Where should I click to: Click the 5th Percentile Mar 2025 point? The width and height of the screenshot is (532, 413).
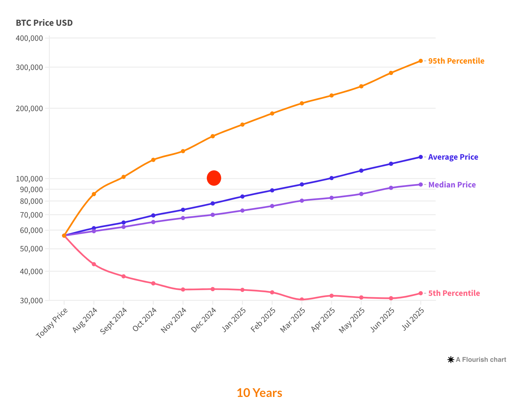coord(302,300)
